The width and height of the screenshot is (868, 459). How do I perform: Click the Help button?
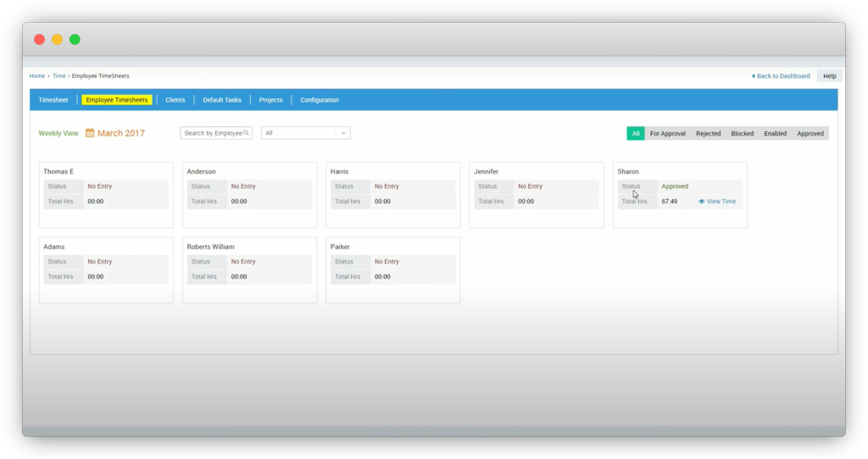(x=829, y=75)
